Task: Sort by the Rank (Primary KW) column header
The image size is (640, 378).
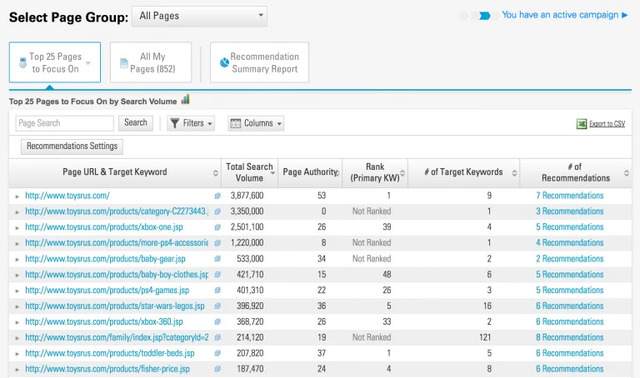Action: 375,172
